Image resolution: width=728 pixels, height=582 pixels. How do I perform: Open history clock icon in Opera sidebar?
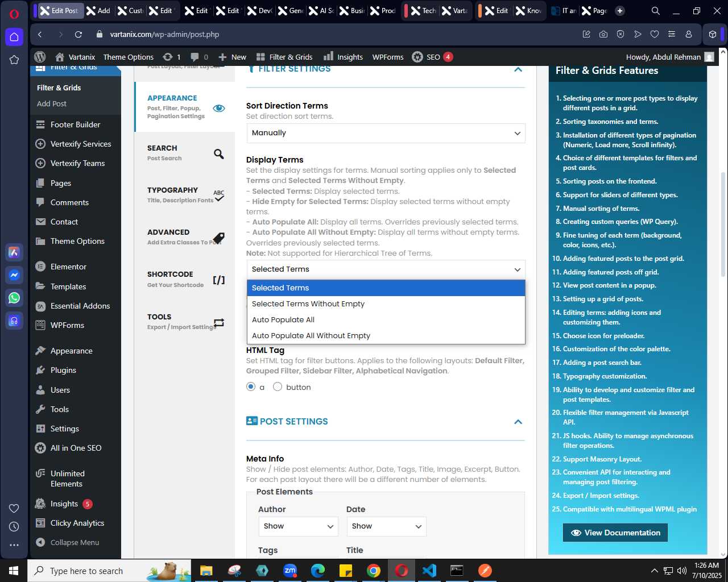click(x=14, y=527)
